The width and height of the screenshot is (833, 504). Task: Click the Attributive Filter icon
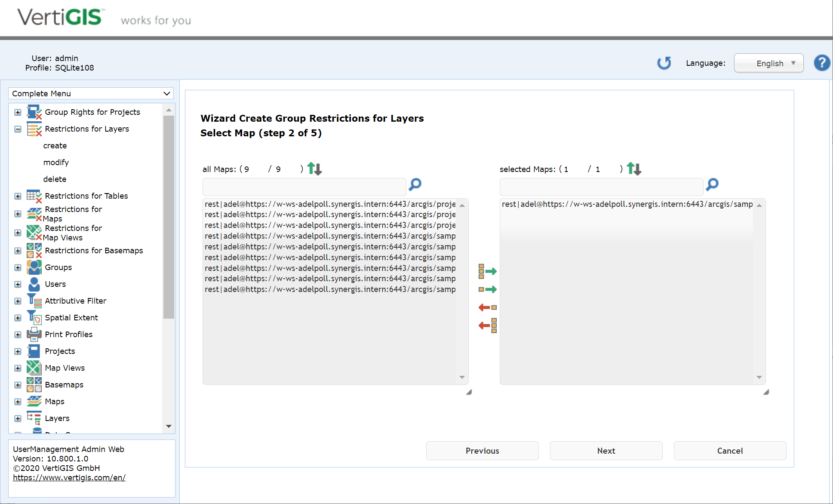(34, 301)
